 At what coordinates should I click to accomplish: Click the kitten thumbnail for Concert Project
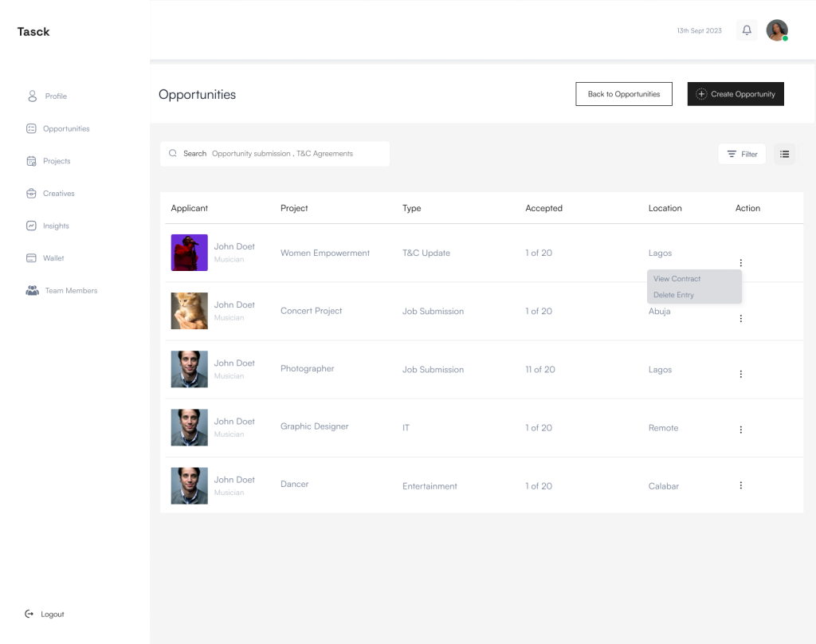click(190, 311)
